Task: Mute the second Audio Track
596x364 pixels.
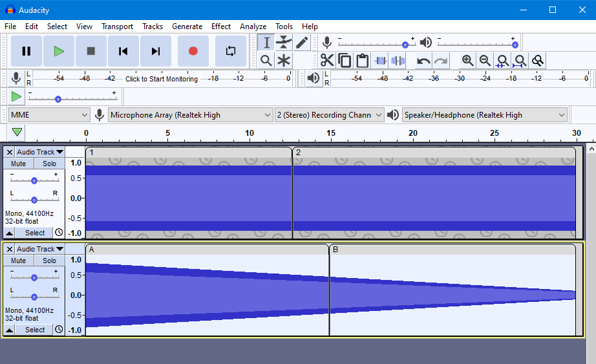Action: pyautogui.click(x=18, y=261)
